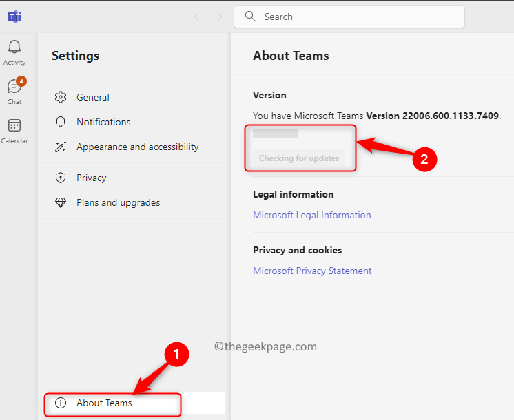Go back with the left arrow
The height and width of the screenshot is (420, 514).
[196, 17]
